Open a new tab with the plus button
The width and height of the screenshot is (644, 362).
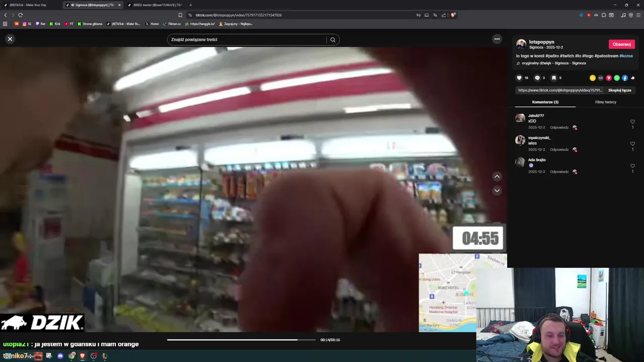tap(190, 5)
